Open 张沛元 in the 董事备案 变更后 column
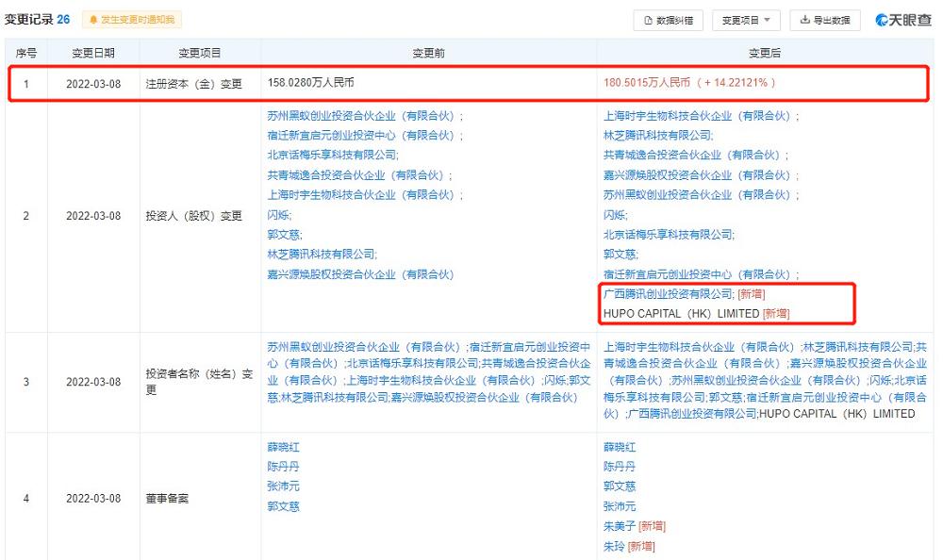 click(620, 506)
